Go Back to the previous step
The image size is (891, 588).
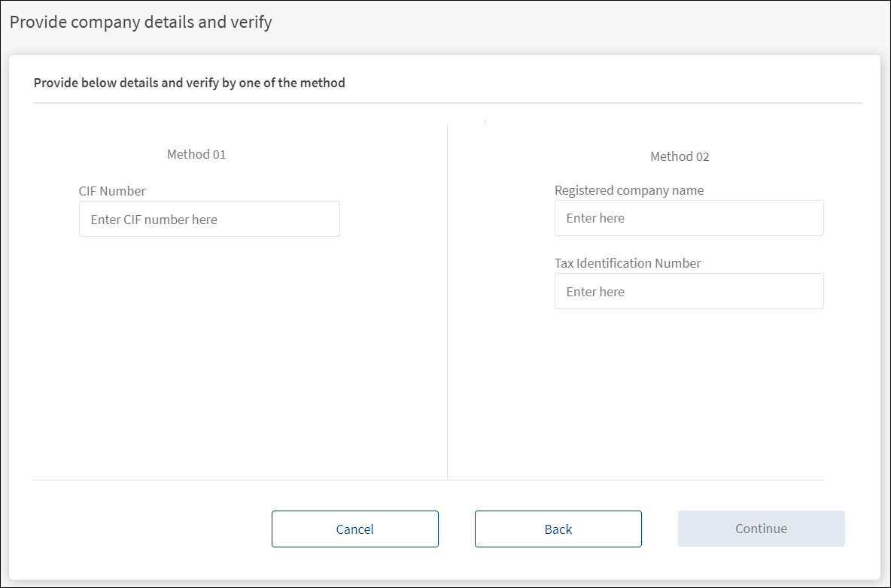(x=558, y=529)
